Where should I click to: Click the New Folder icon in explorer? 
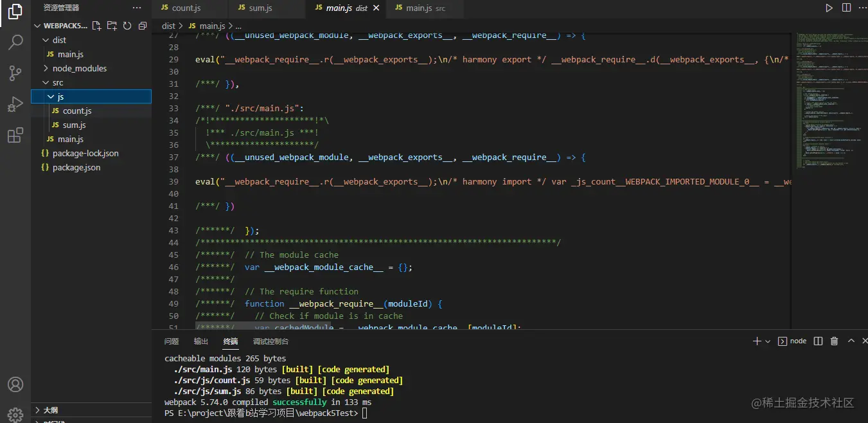(x=112, y=26)
